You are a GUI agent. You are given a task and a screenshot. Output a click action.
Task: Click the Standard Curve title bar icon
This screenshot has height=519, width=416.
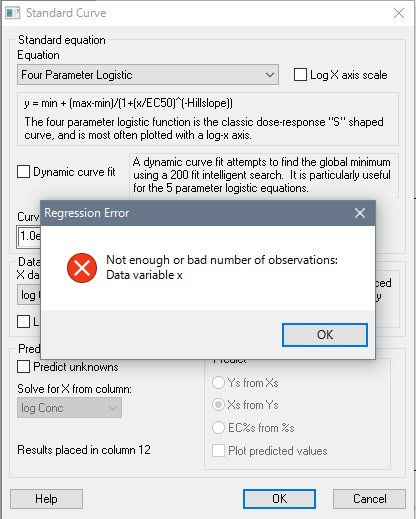[x=13, y=13]
